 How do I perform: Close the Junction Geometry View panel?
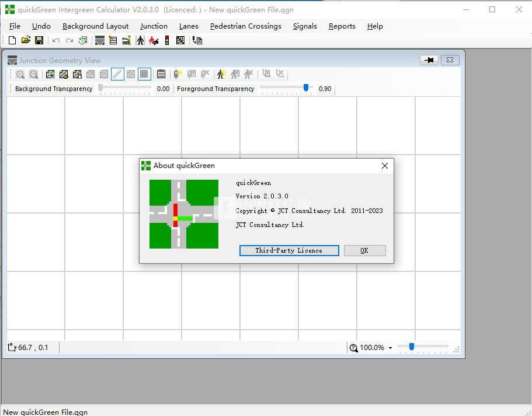point(450,60)
